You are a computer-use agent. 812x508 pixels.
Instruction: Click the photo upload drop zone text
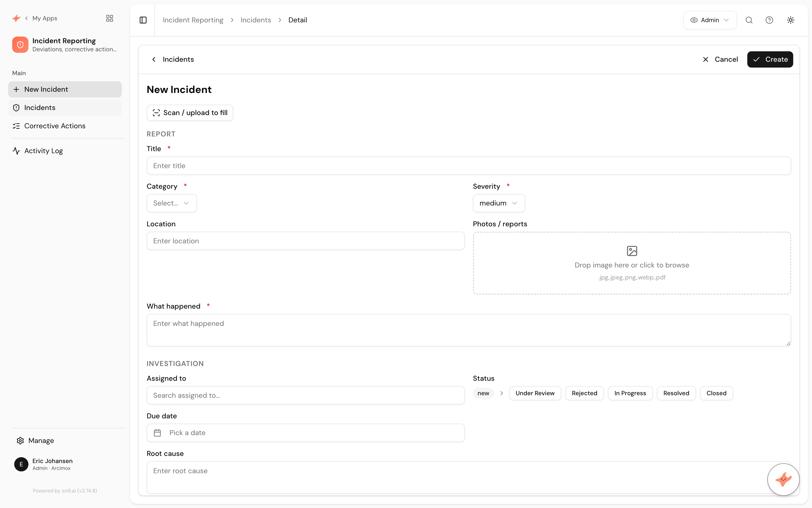[x=632, y=265]
